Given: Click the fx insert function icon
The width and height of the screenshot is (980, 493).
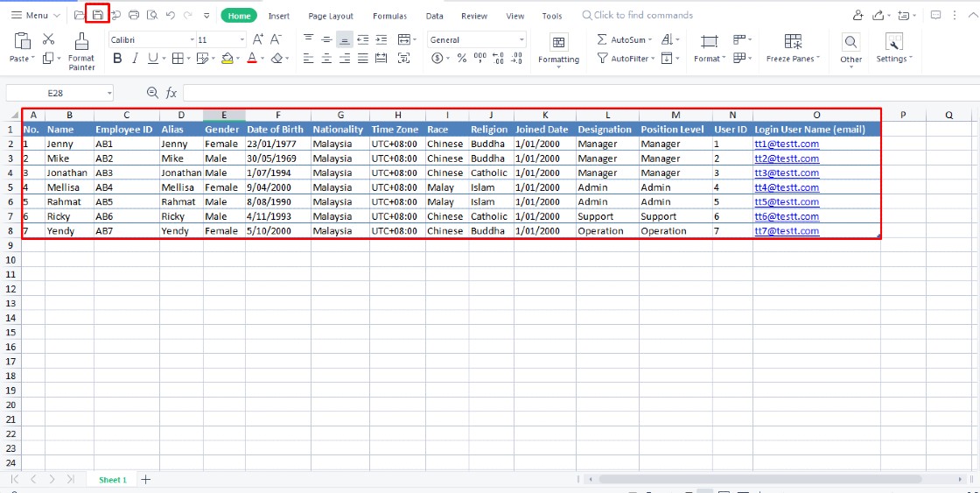Looking at the screenshot, I should [171, 93].
